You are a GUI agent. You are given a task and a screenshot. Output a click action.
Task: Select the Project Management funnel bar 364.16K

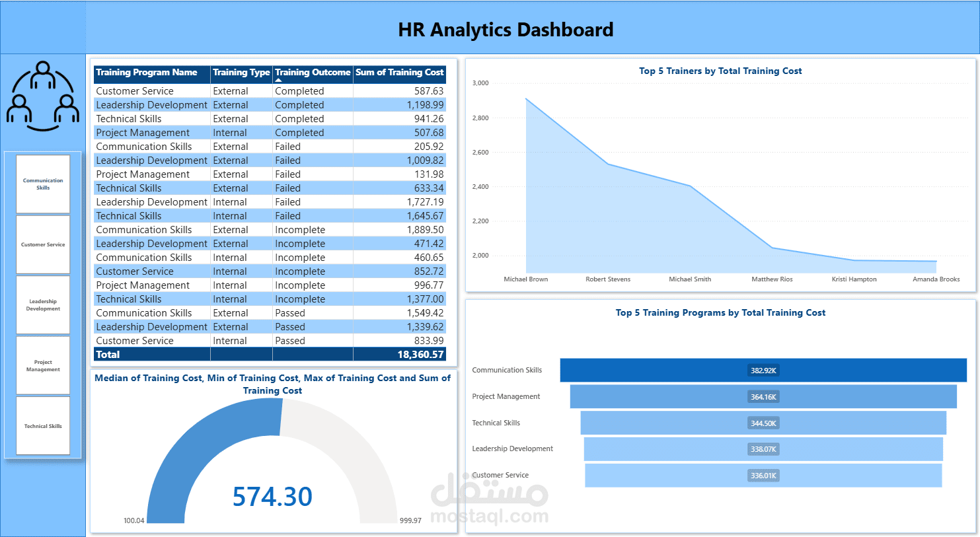point(763,396)
